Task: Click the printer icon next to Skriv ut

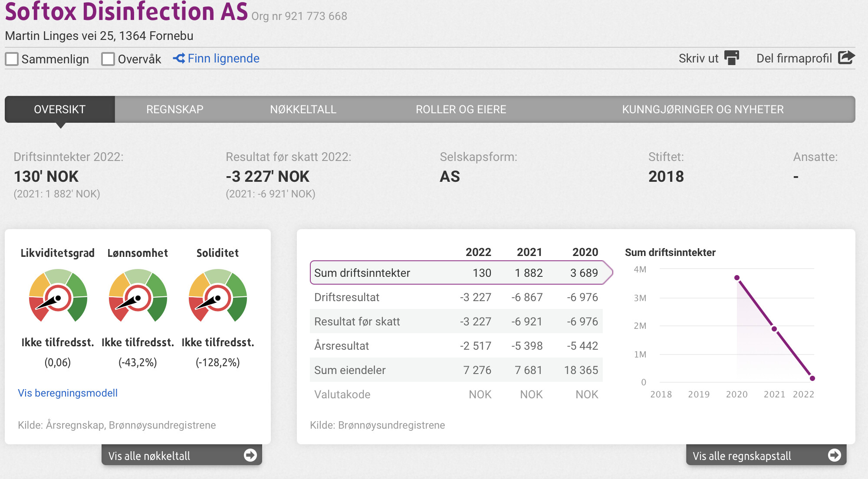Action: (732, 58)
